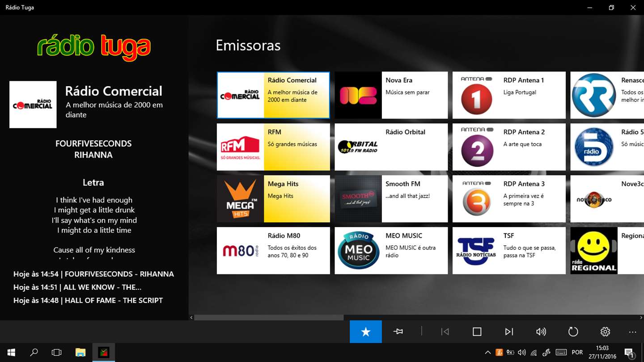Open the Wi-Fi network tray icon

click(x=534, y=353)
